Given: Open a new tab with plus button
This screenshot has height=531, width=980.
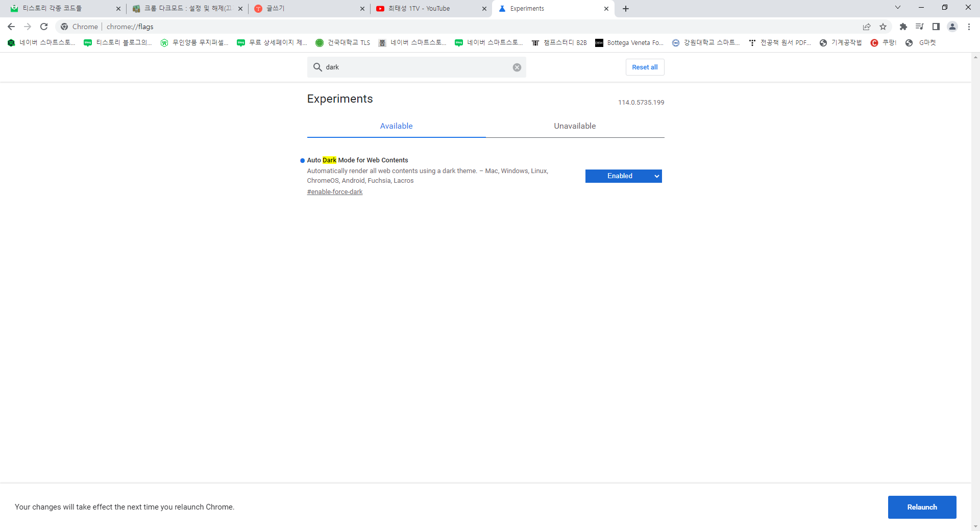Looking at the screenshot, I should pos(626,9).
